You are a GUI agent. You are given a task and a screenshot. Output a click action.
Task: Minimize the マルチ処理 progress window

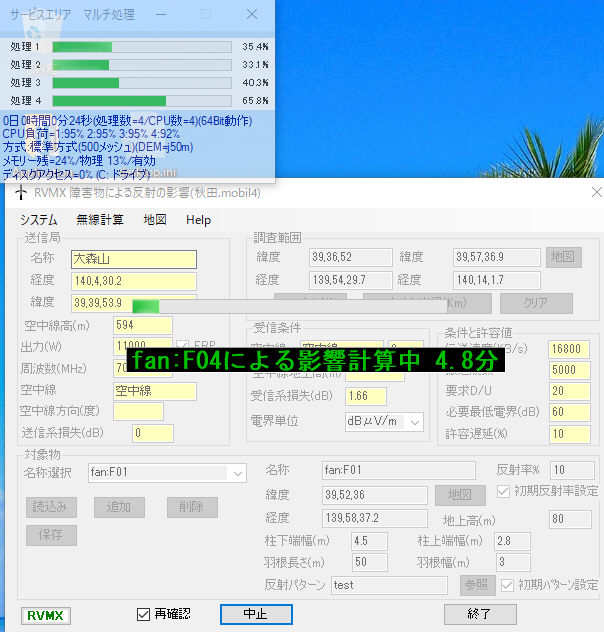tap(160, 15)
